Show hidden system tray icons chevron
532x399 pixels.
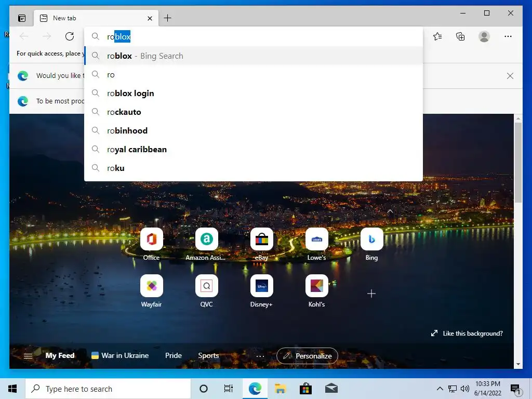click(440, 389)
